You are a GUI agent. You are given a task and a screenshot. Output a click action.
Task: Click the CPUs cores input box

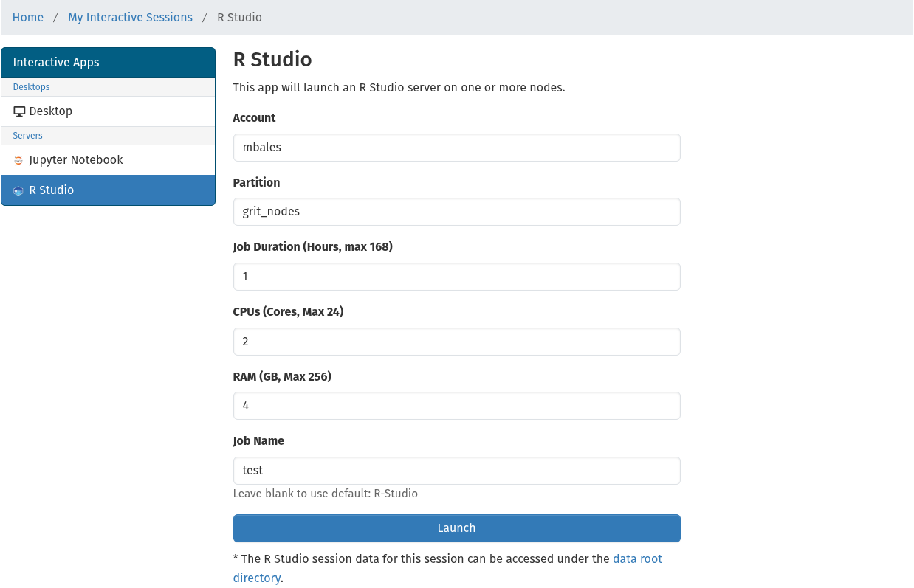coord(456,342)
